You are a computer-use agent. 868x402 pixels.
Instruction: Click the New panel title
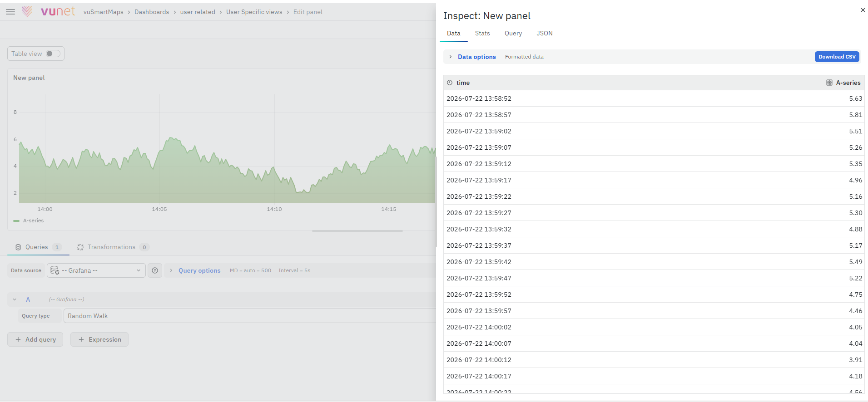coord(29,78)
